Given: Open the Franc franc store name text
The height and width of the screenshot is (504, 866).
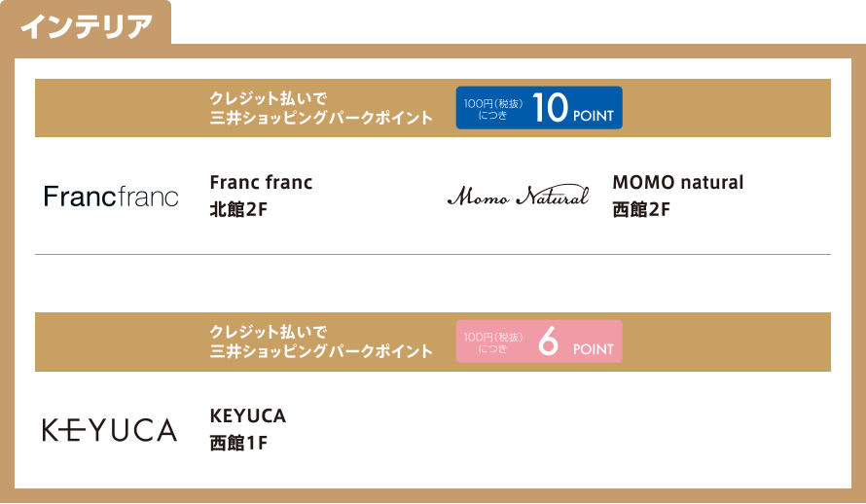Looking at the screenshot, I should (x=261, y=182).
